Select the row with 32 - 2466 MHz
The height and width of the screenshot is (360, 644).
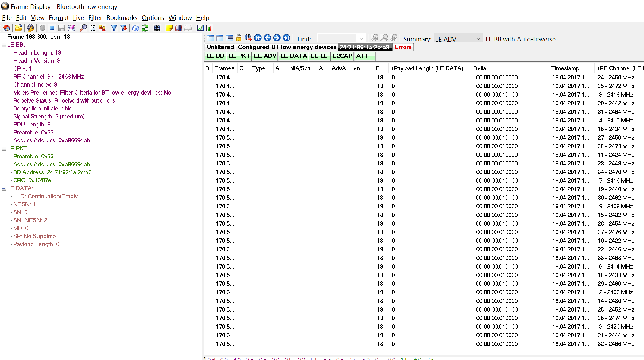point(424,344)
